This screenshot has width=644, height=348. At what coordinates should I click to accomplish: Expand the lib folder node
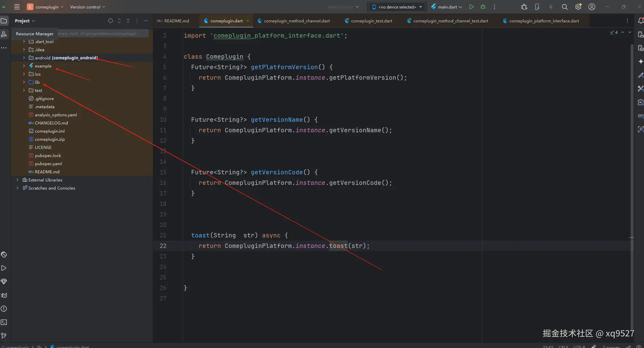point(24,82)
